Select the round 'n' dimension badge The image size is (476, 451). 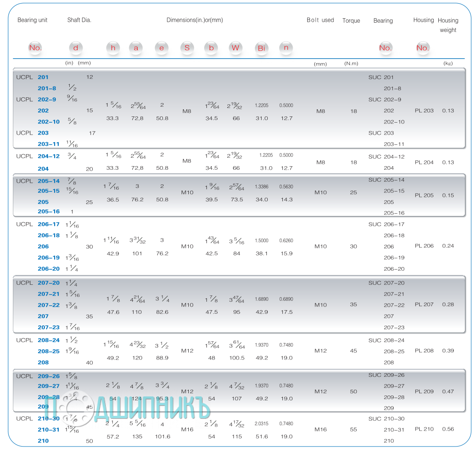(x=286, y=48)
